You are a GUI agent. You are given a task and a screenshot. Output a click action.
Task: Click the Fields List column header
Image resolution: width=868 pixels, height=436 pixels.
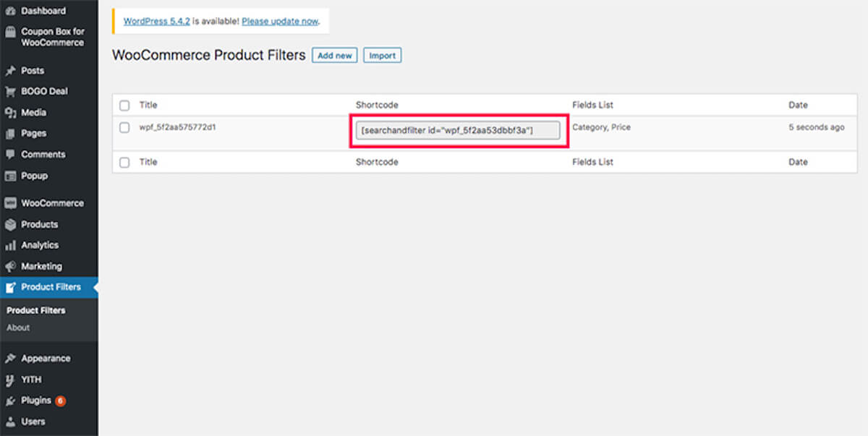pos(592,106)
